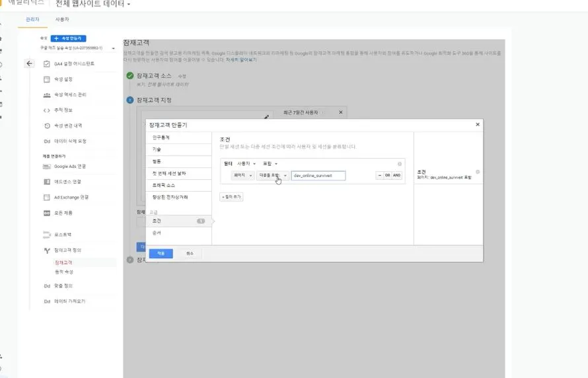The image size is (588, 378).
Task: Open Ad Exchange 연결 icon
Action: [x=46, y=197]
